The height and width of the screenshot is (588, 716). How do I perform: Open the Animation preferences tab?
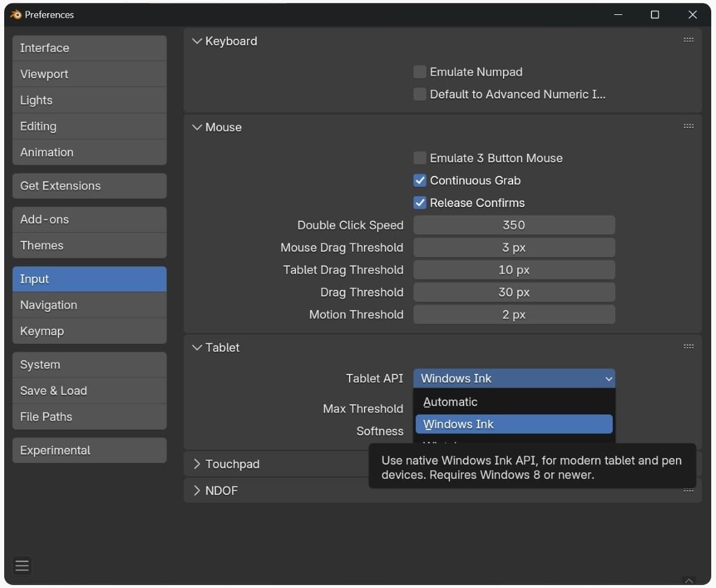(x=89, y=152)
